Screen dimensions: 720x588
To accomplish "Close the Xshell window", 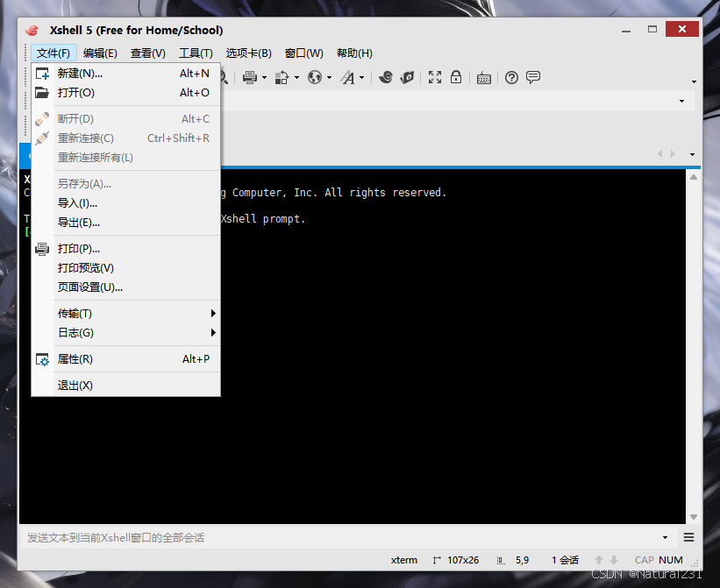I will [x=682, y=29].
